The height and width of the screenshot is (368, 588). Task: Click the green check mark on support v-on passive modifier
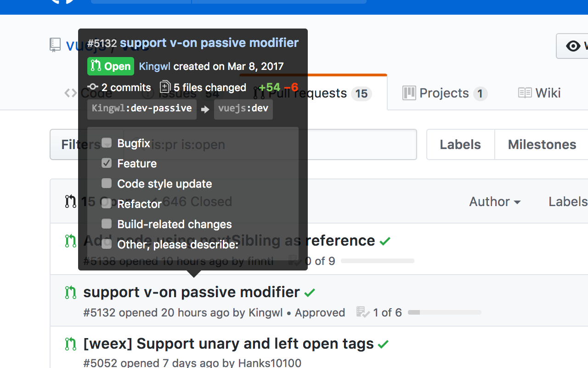click(x=310, y=292)
